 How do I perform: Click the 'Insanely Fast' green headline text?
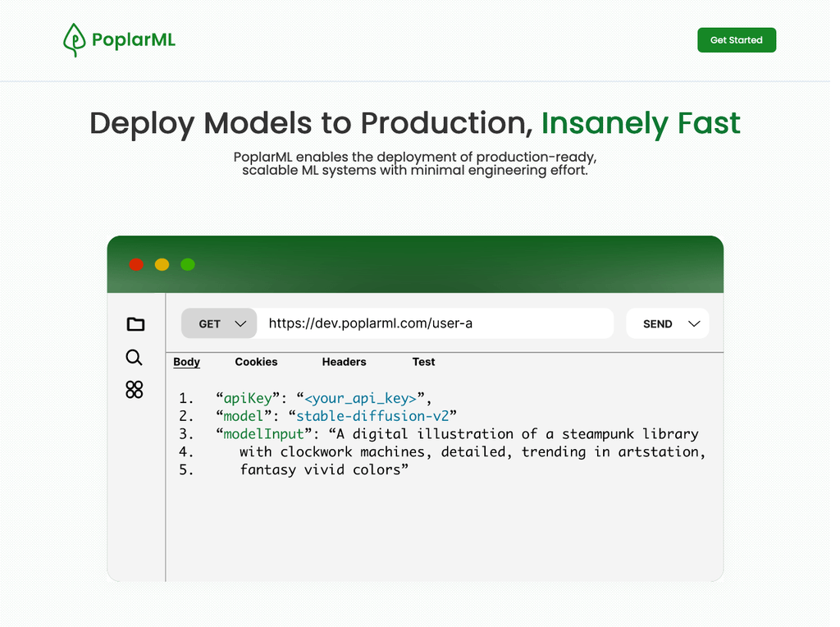pos(641,123)
